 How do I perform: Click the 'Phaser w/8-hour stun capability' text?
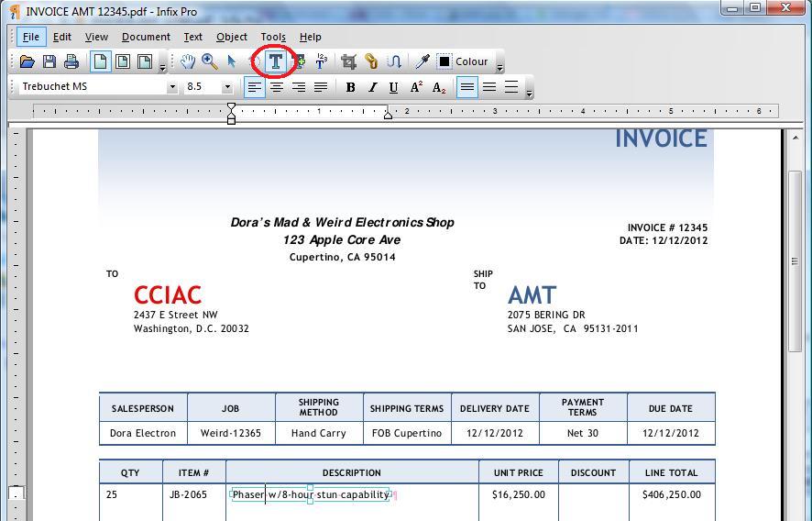tap(310, 495)
